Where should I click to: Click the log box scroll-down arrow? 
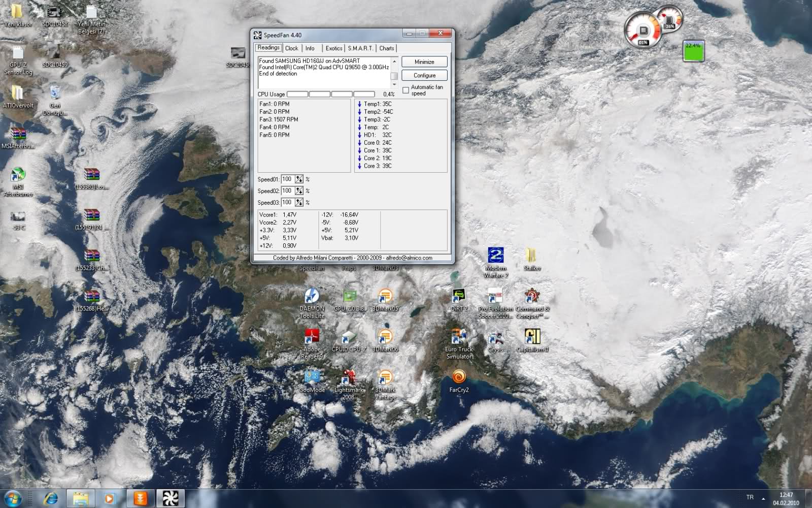pyautogui.click(x=394, y=84)
